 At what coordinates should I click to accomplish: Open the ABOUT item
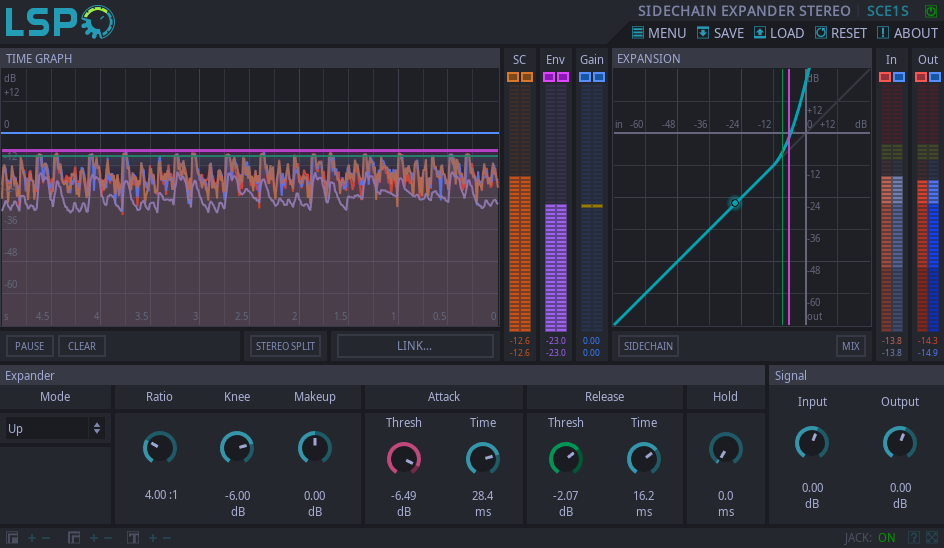click(907, 33)
